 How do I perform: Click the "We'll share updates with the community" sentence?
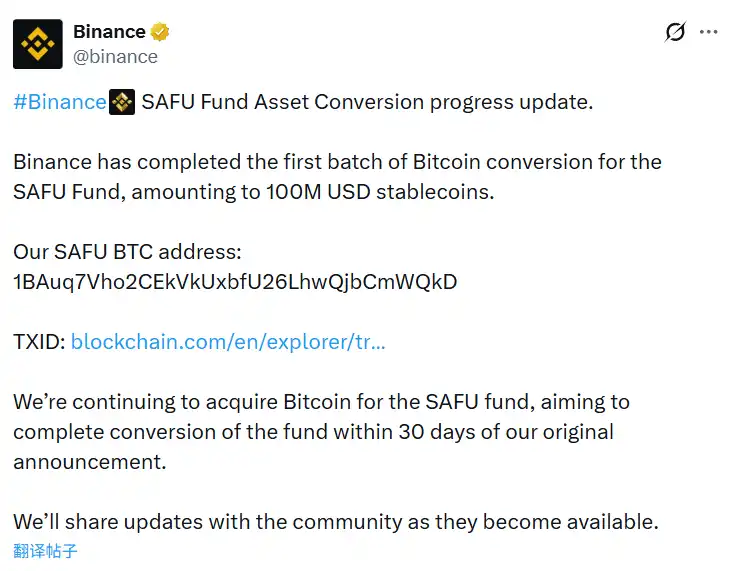coord(336,522)
